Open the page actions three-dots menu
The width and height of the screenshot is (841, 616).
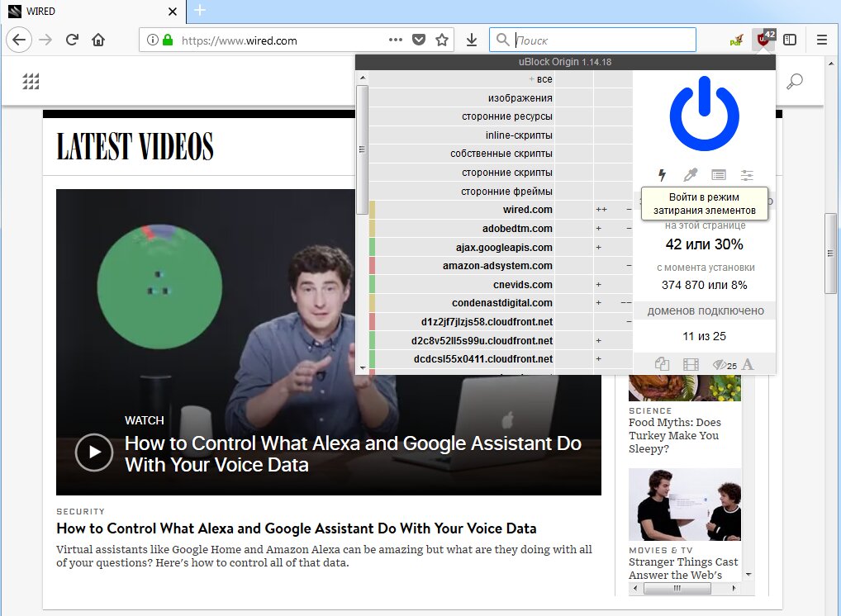pyautogui.click(x=395, y=40)
